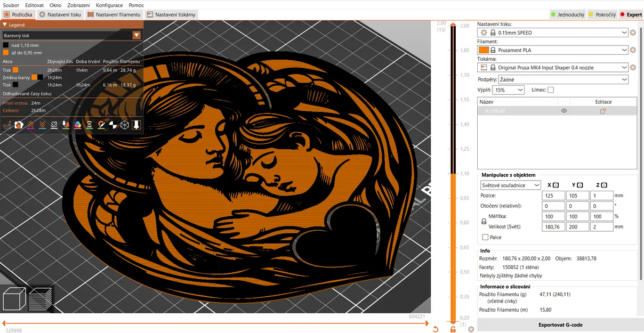This screenshot has height=333, width=644.
Task: Switch to Nastavení tiskárny tab
Action: point(171,15)
